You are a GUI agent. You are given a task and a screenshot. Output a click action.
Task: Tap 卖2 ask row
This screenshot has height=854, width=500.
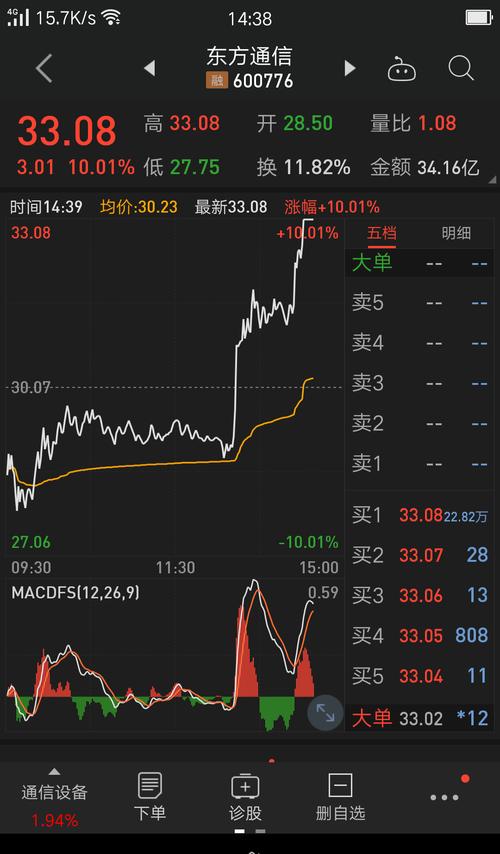(420, 424)
